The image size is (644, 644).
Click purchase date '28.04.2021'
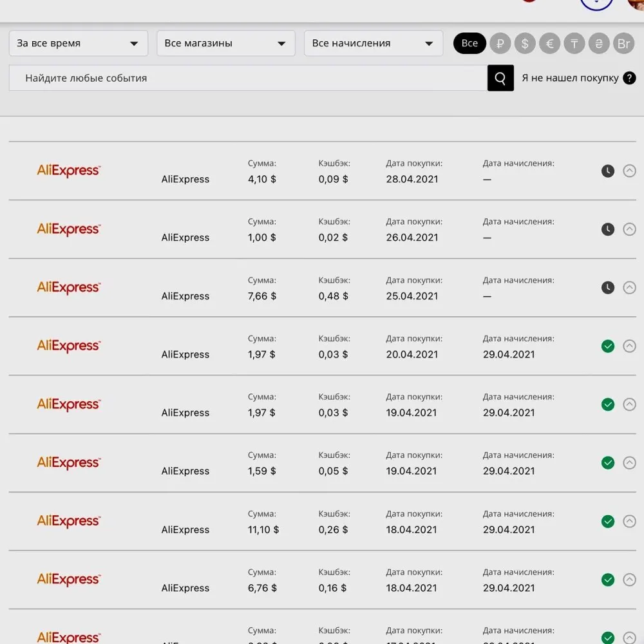[412, 179]
